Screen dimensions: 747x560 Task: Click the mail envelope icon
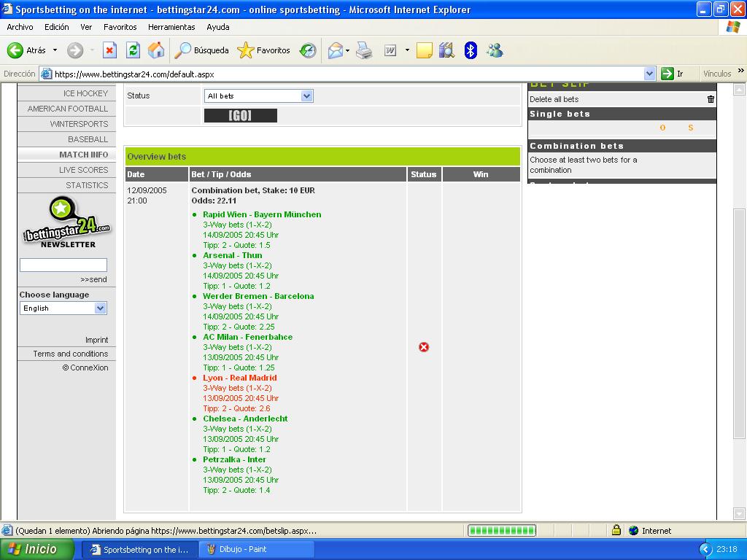pyautogui.click(x=336, y=50)
